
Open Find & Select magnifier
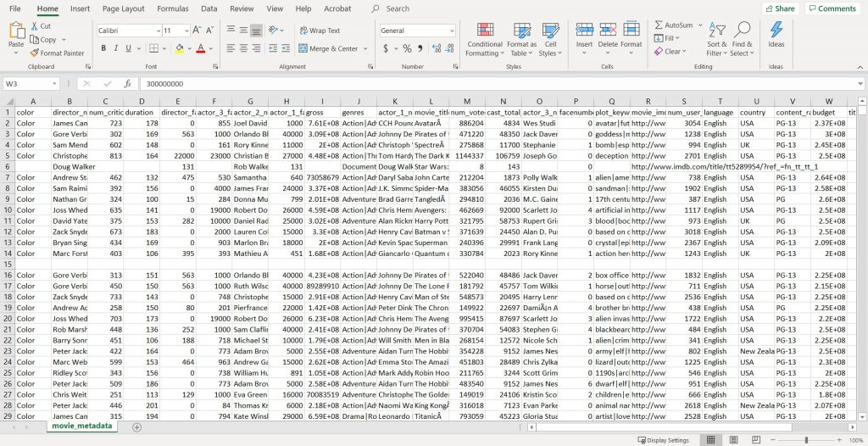tap(742, 40)
